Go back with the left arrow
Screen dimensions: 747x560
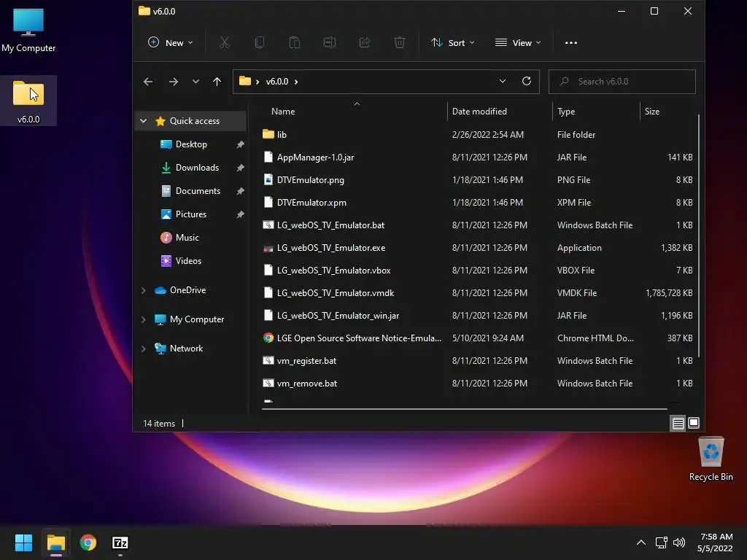click(x=148, y=82)
